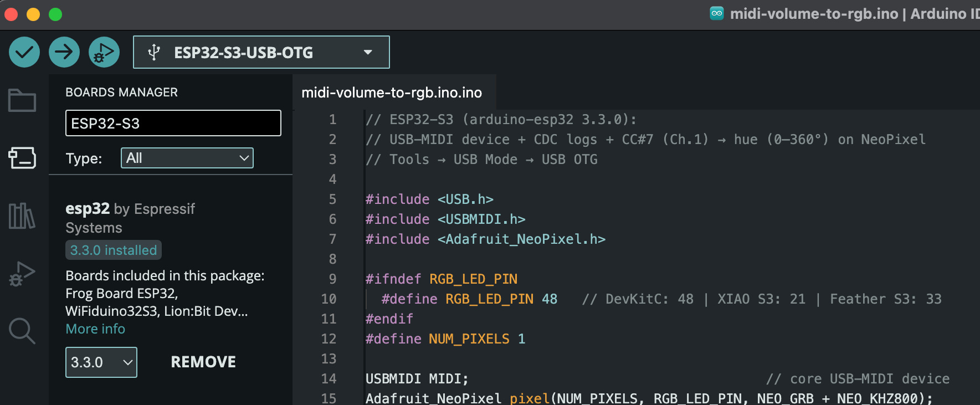This screenshot has height=405, width=980.
Task: Click the comment about Tools USB Mode
Action: 481,159
